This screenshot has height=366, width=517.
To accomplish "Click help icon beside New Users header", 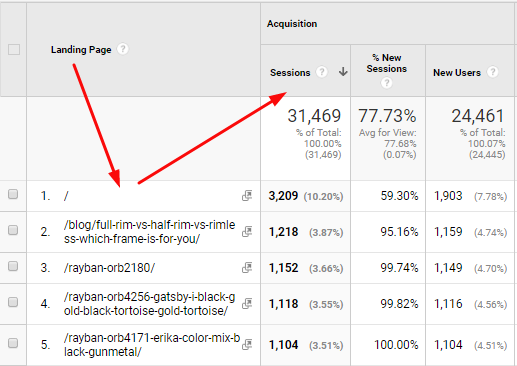I will (492, 72).
